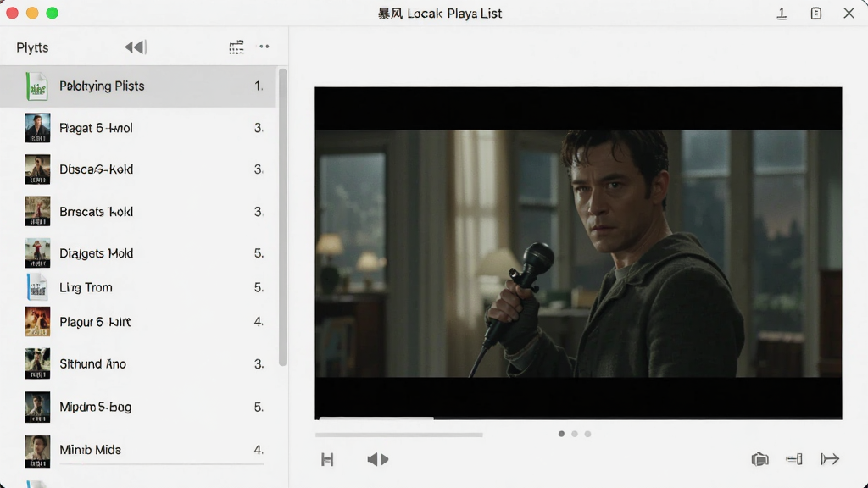This screenshot has height=488, width=868.
Task: Open the playlist more options dots
Action: 264,47
